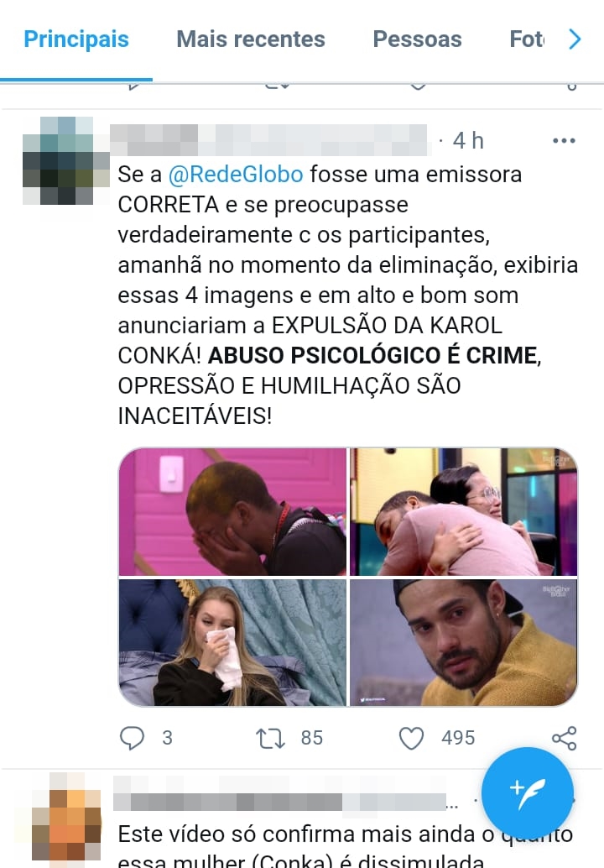Select the Pessoas tab

(x=417, y=39)
